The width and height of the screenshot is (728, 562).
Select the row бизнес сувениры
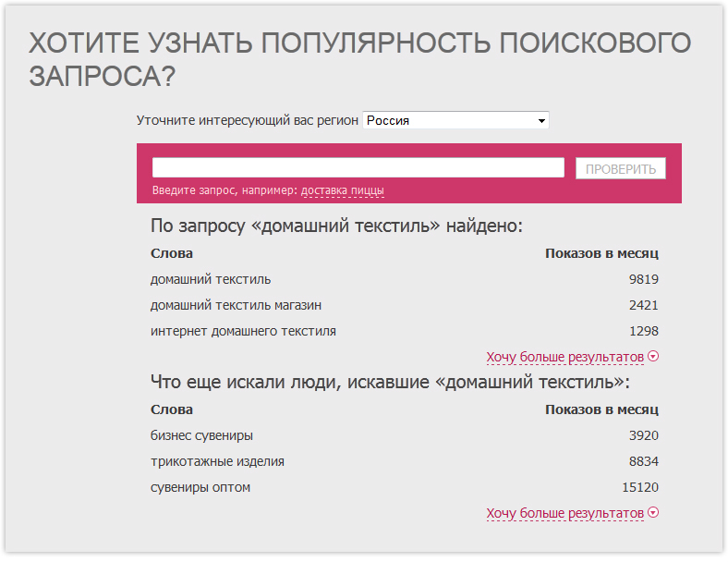click(x=405, y=435)
